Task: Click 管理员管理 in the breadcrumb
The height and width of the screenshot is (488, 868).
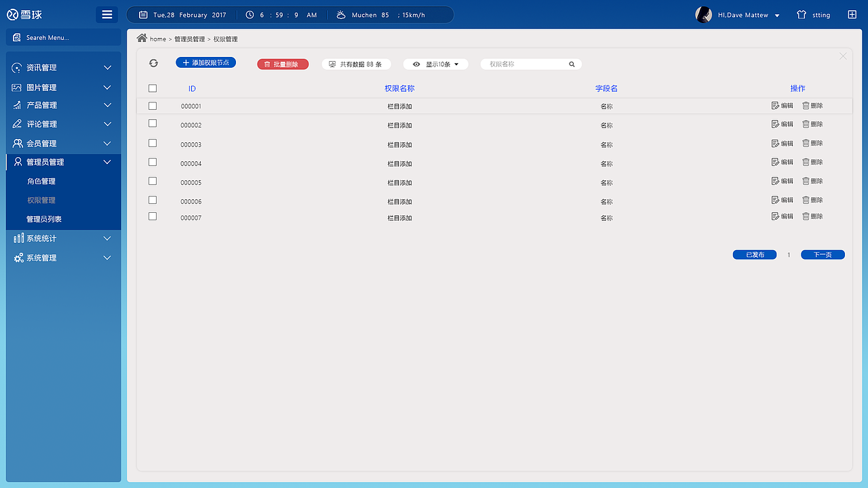Action: [x=189, y=39]
